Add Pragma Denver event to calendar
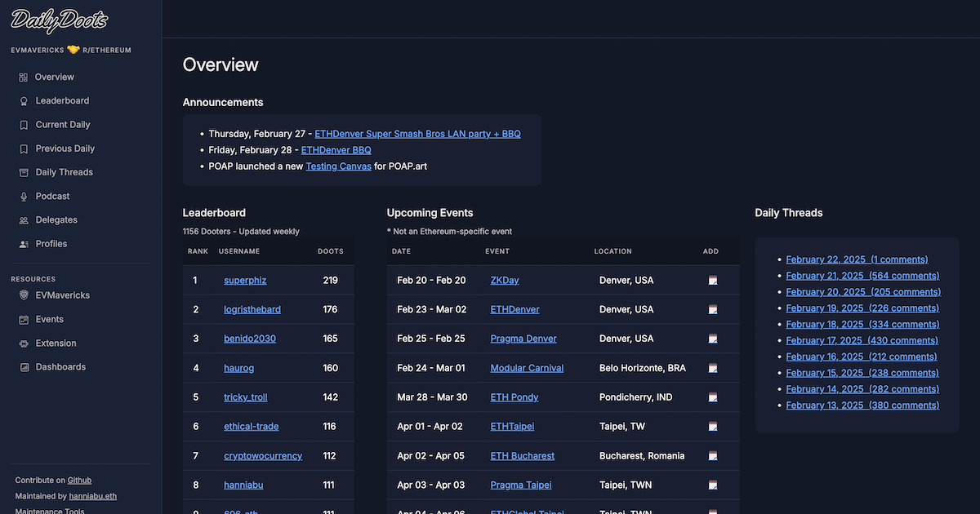The width and height of the screenshot is (980, 514). (x=713, y=339)
